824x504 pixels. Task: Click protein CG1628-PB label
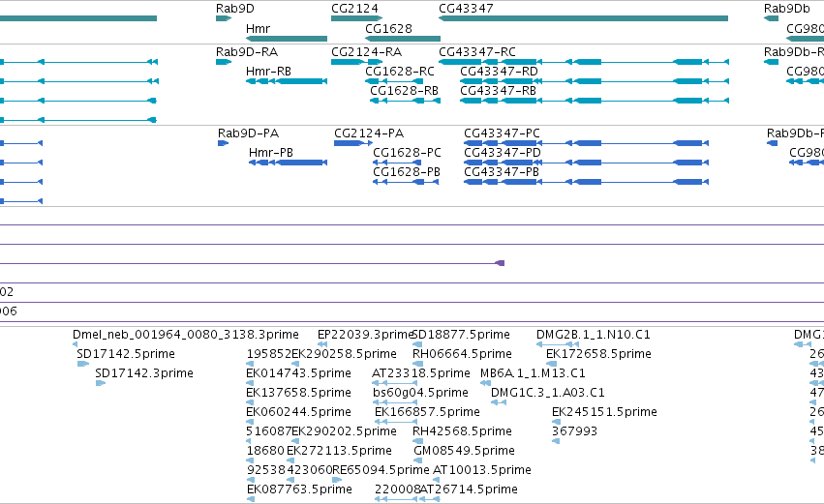(407, 172)
